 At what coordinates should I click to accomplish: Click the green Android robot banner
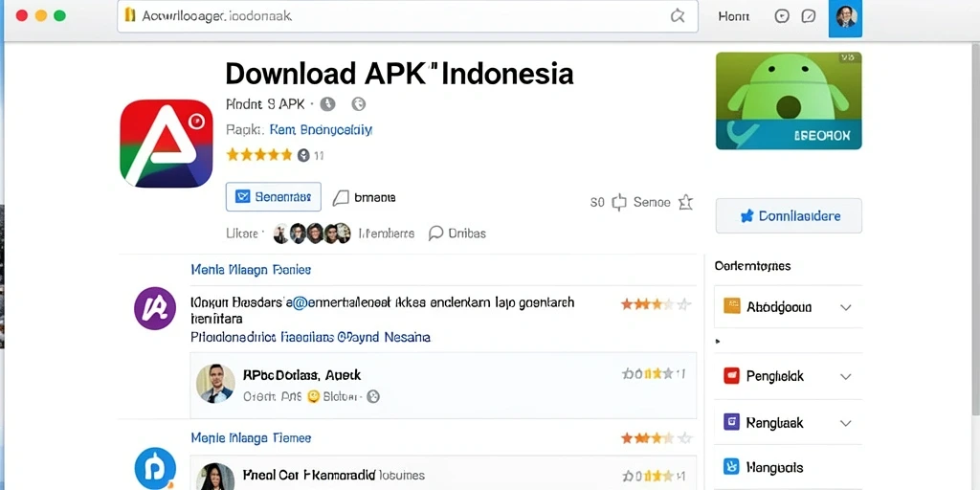789,100
